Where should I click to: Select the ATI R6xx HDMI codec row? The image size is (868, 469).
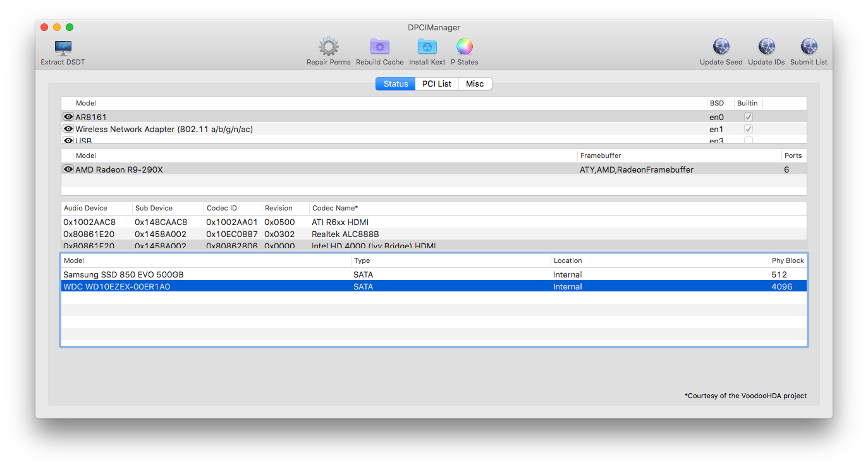(x=434, y=222)
